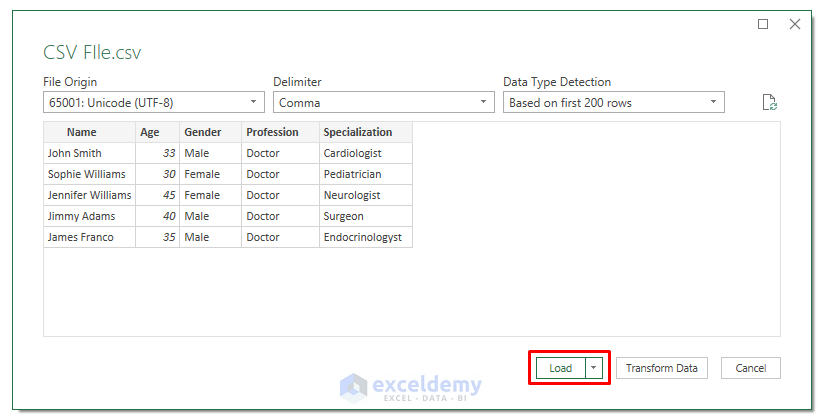This screenshot has width=822, height=420.
Task: Click the refresh preview file icon
Action: click(770, 102)
